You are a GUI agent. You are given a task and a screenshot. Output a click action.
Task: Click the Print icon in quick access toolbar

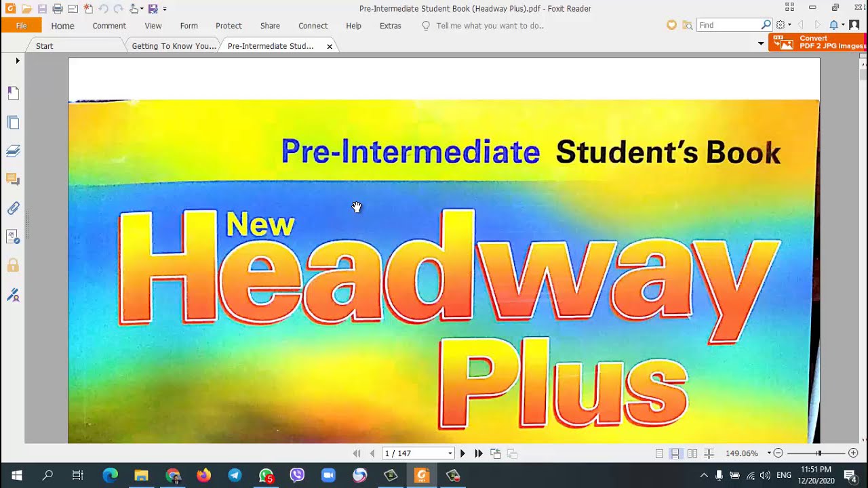(58, 9)
